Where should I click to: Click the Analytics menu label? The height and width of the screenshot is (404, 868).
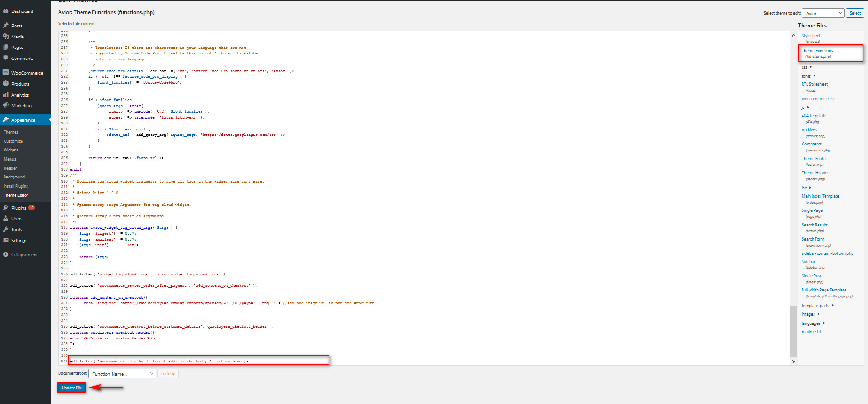click(20, 95)
